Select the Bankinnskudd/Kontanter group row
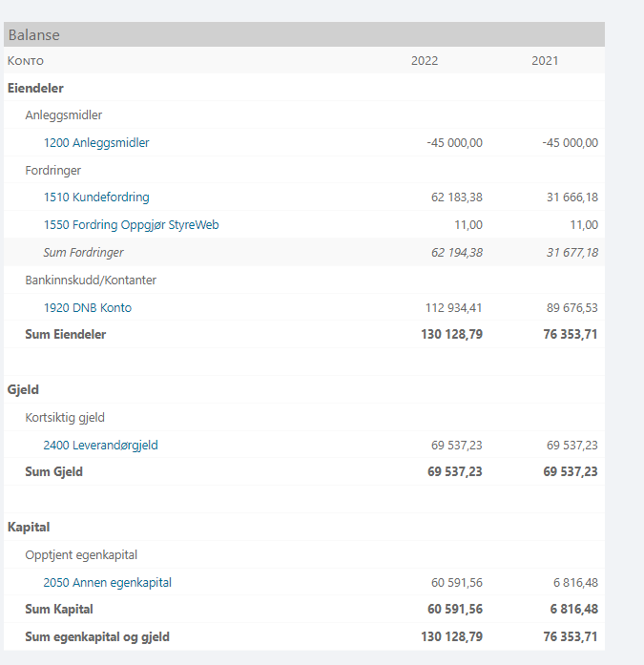 pyautogui.click(x=91, y=281)
